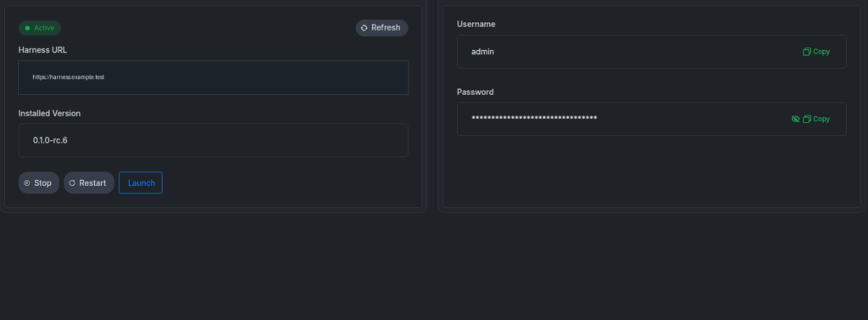Viewport: 868px width, 320px height.
Task: Reveal the password using the crossed-eye icon
Action: click(x=795, y=119)
